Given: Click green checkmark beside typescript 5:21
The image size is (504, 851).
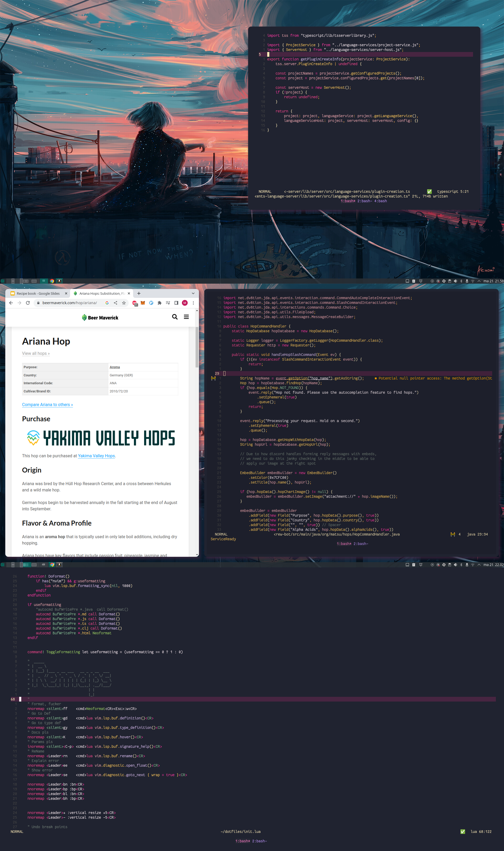Looking at the screenshot, I should pyautogui.click(x=429, y=191).
